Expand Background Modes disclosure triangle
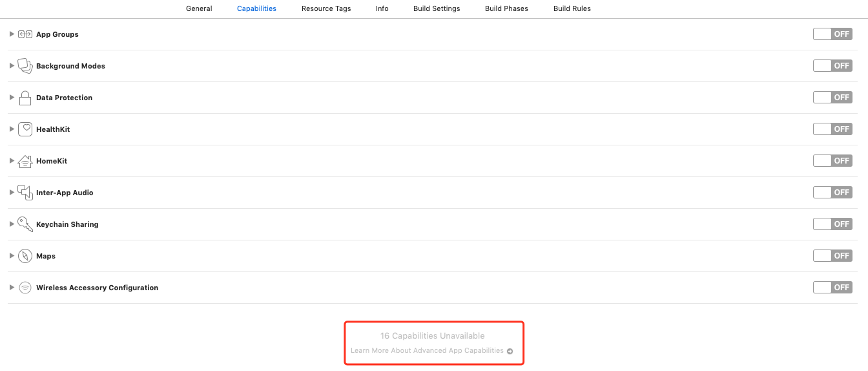Image resolution: width=868 pixels, height=371 pixels. tap(12, 66)
